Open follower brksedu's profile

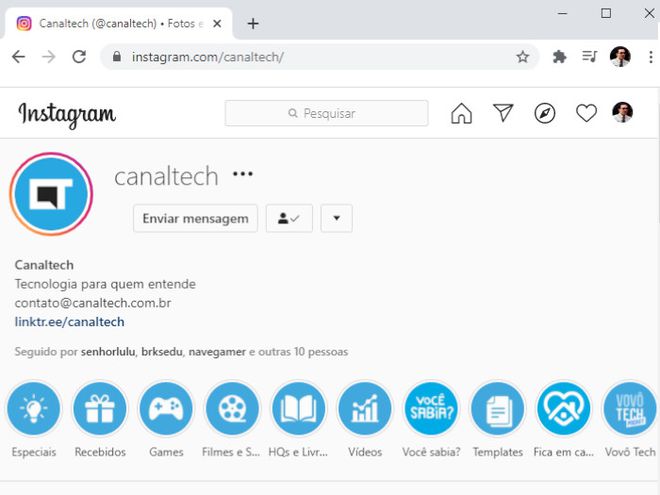(x=162, y=352)
